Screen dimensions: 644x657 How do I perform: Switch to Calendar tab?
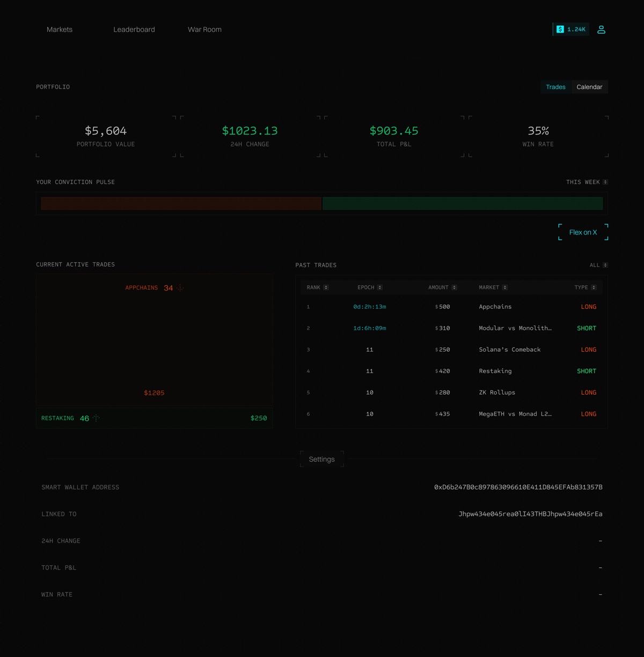click(x=590, y=87)
